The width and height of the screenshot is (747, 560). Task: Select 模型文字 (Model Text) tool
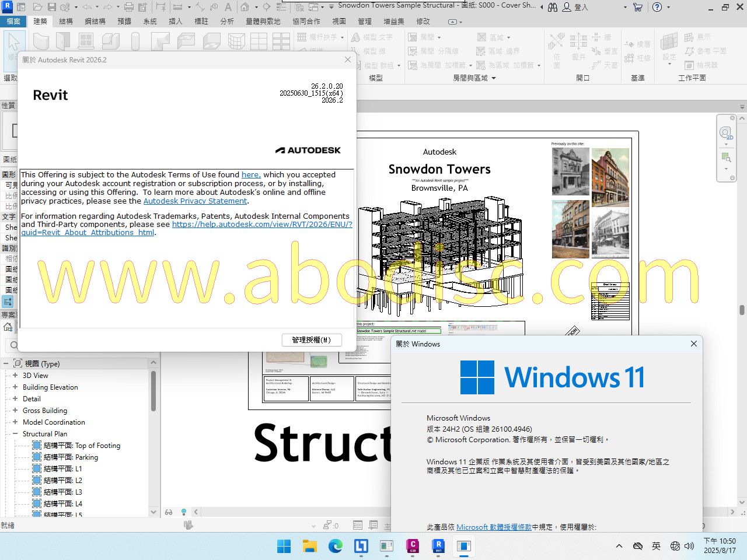[372, 37]
